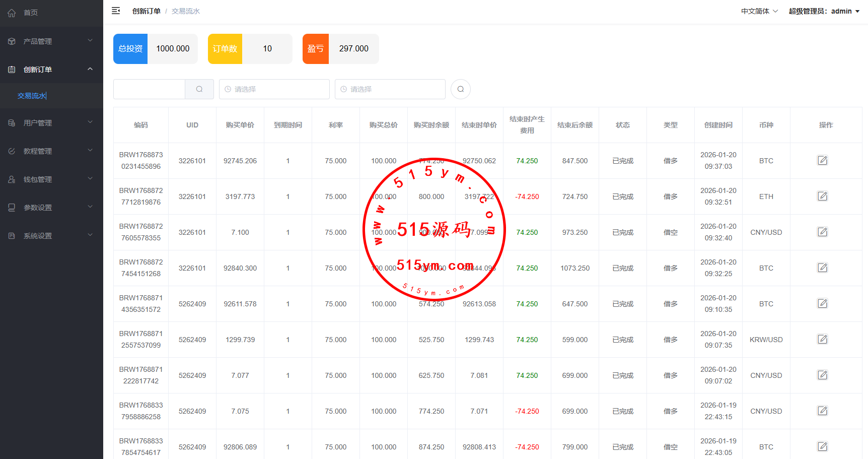The image size is (868, 459).
Task: Click the round search button beside date filters
Action: [460, 89]
